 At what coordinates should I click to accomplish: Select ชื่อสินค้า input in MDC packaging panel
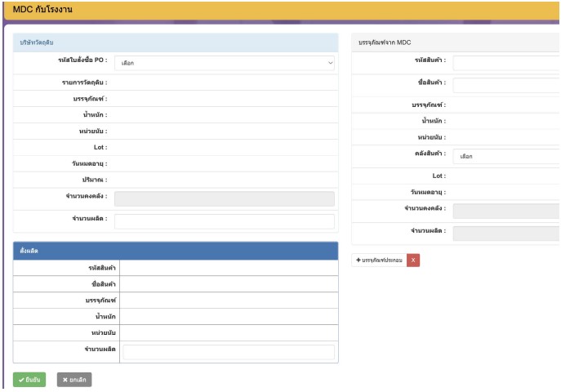(506, 85)
